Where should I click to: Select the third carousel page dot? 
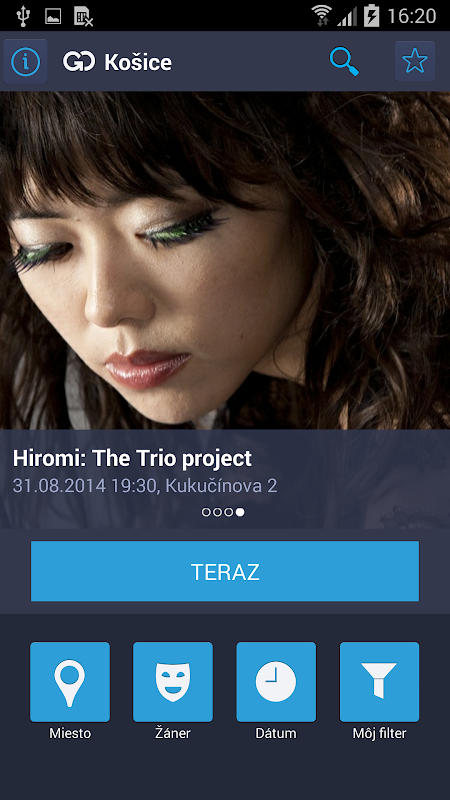coord(229,512)
